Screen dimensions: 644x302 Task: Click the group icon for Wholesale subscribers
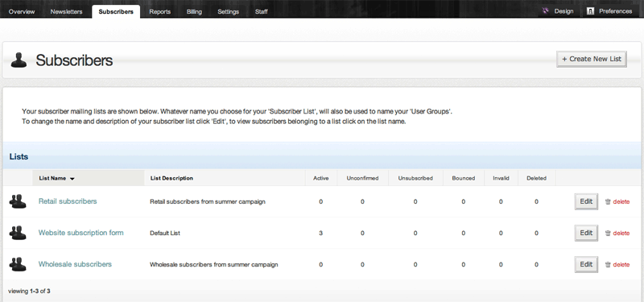point(18,264)
